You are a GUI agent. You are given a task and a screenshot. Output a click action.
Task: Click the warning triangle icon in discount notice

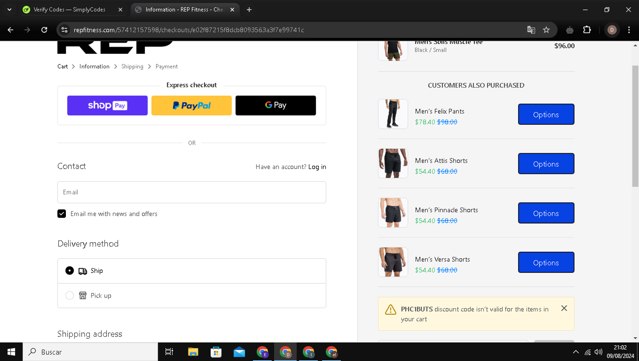pyautogui.click(x=390, y=310)
